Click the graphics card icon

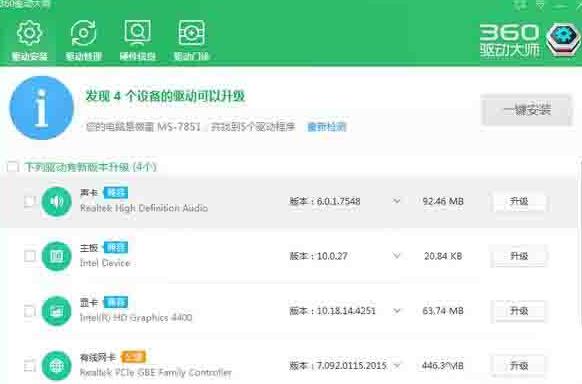[56, 311]
